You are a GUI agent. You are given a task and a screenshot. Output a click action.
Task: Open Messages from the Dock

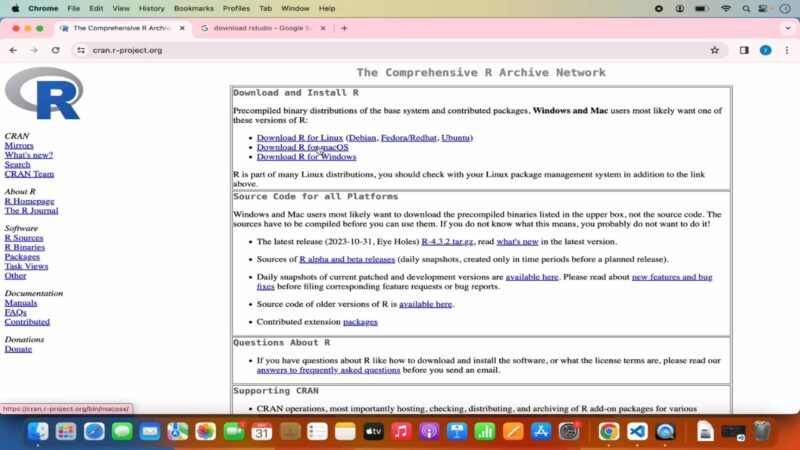(122, 431)
